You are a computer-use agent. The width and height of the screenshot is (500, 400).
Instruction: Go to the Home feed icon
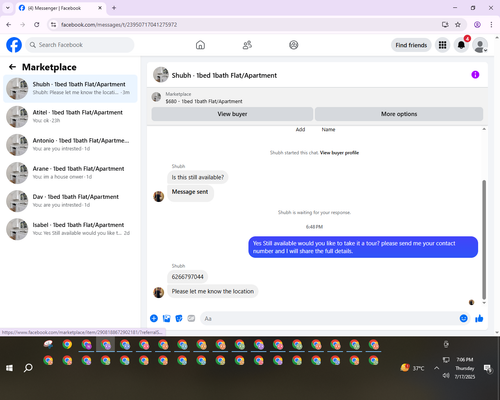[200, 45]
